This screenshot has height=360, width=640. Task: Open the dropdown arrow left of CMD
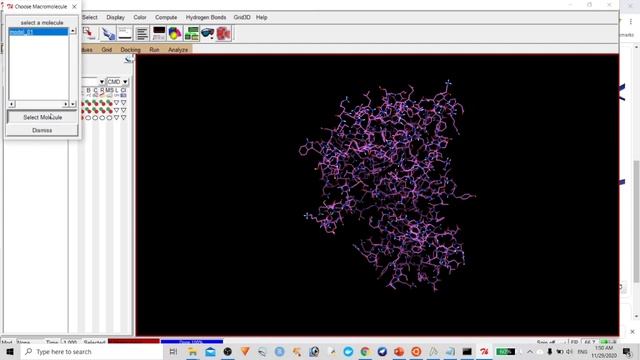click(x=102, y=82)
